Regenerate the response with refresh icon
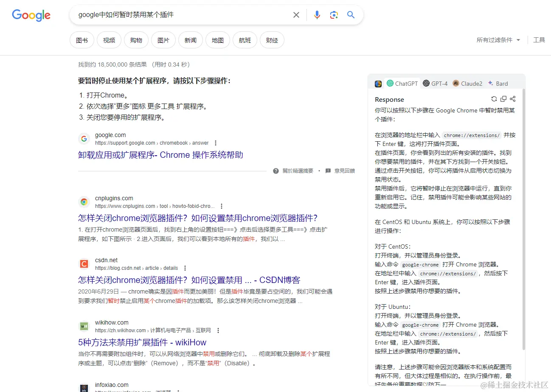The image size is (551, 392). tap(494, 99)
